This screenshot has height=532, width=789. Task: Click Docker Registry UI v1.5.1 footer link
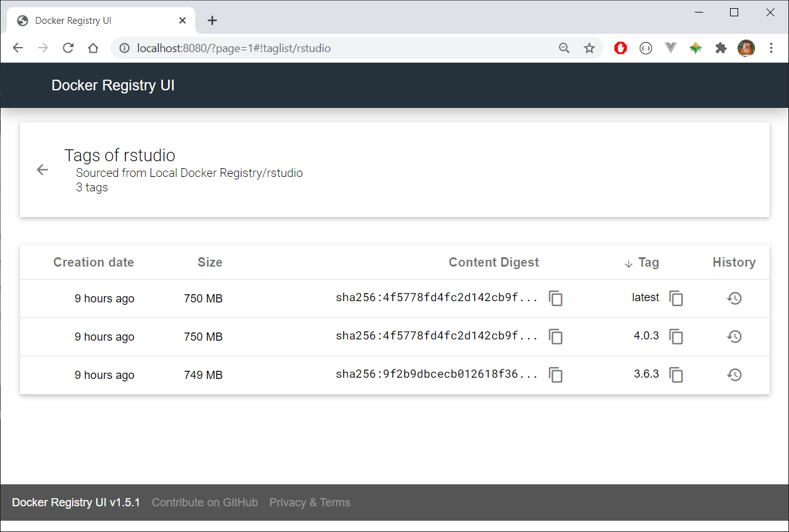pyautogui.click(x=76, y=503)
